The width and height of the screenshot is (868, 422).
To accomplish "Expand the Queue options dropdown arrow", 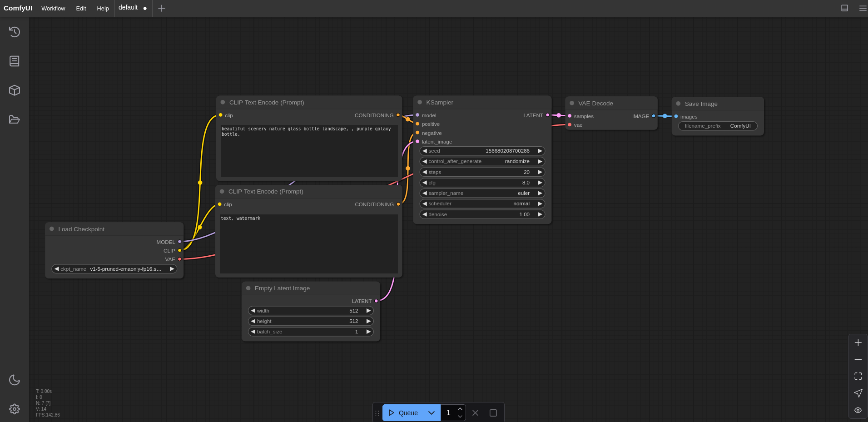I will click(432, 413).
